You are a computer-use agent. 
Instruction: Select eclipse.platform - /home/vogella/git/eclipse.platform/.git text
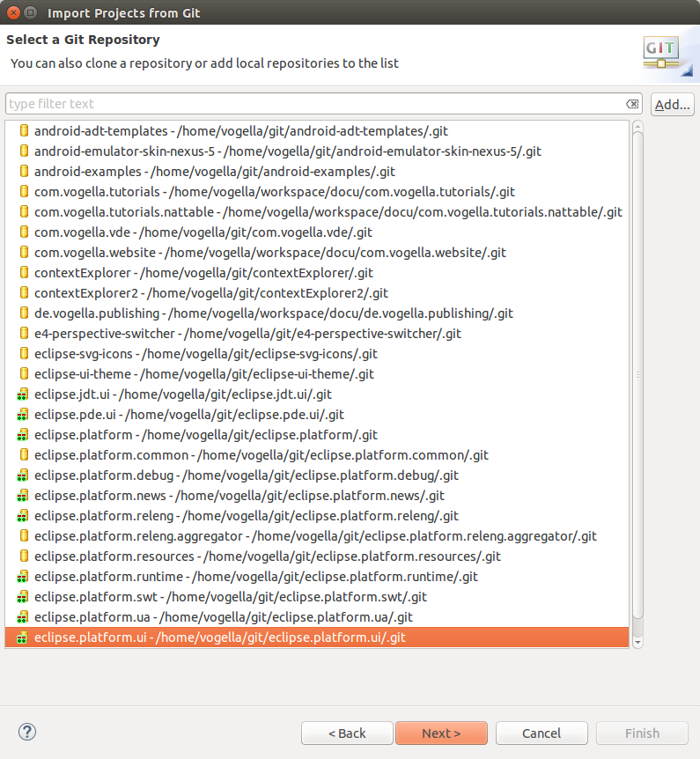206,435
